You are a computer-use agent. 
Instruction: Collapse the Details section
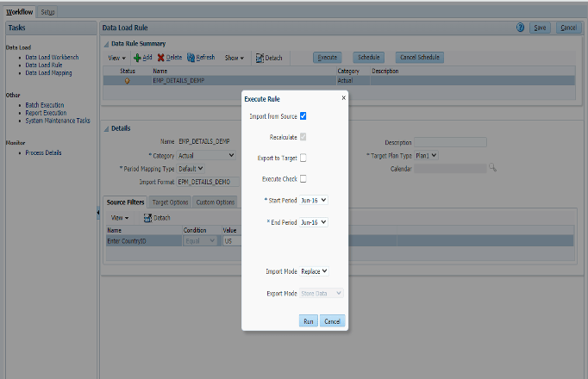pyautogui.click(x=106, y=128)
